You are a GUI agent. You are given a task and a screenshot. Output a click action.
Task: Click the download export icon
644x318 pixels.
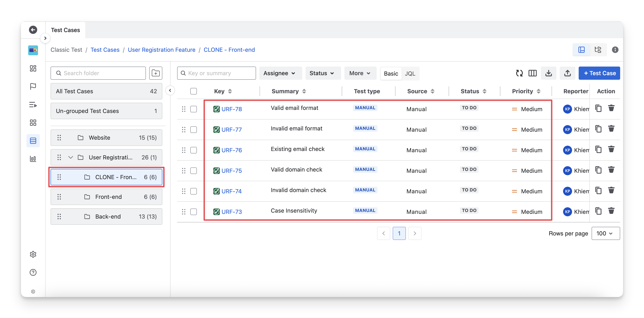tap(548, 73)
